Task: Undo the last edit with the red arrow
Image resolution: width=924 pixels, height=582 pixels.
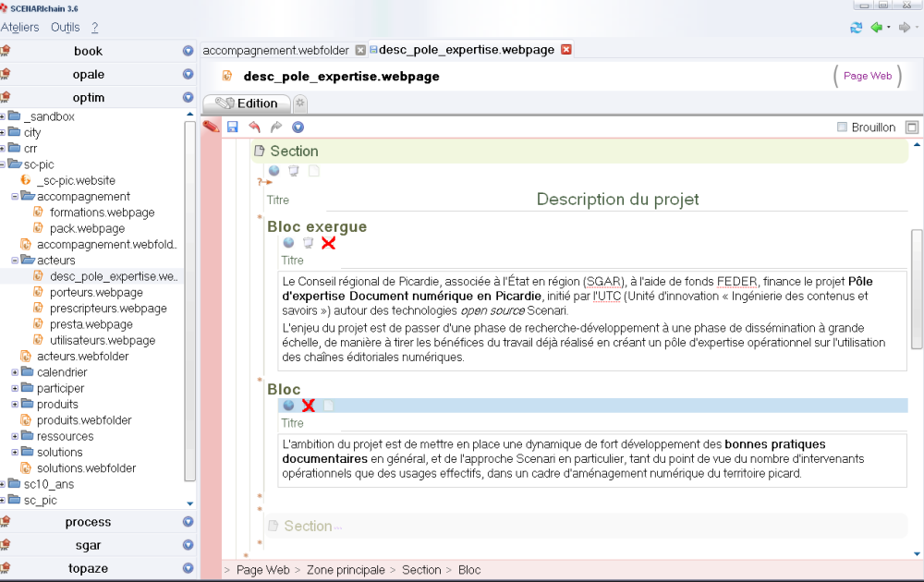Action: (254, 127)
